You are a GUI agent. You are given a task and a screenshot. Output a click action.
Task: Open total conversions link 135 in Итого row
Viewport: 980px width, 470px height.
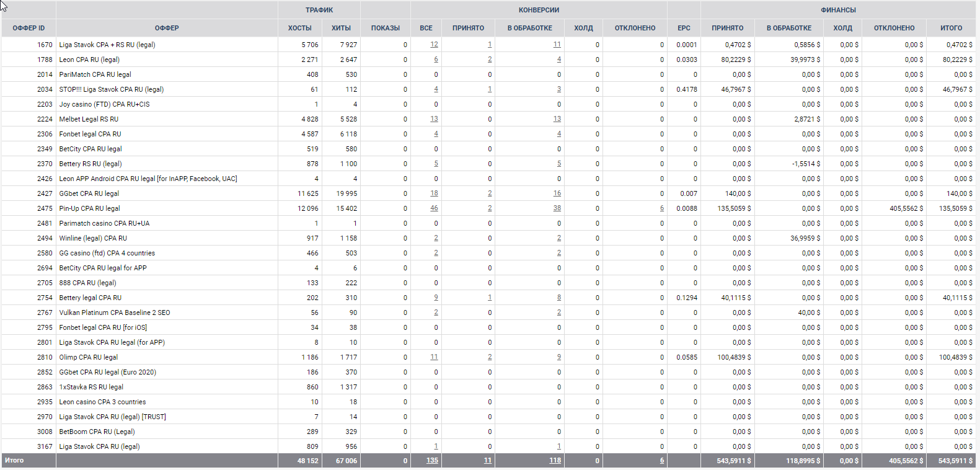(432, 461)
